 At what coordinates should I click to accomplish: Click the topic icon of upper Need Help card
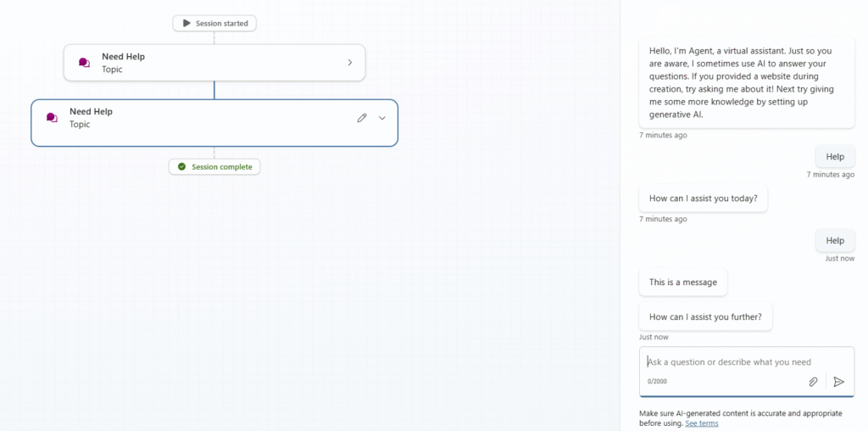[84, 63]
